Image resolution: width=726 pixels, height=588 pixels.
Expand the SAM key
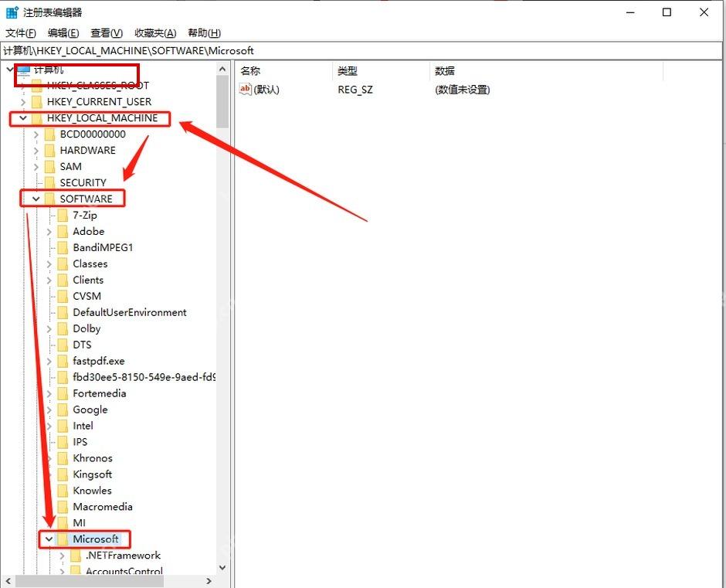tap(36, 167)
